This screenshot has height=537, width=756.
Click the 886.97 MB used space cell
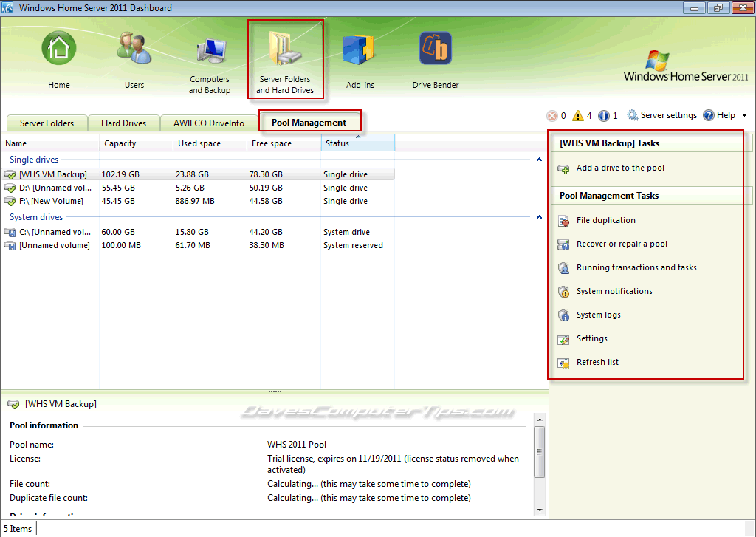pyautogui.click(x=195, y=201)
